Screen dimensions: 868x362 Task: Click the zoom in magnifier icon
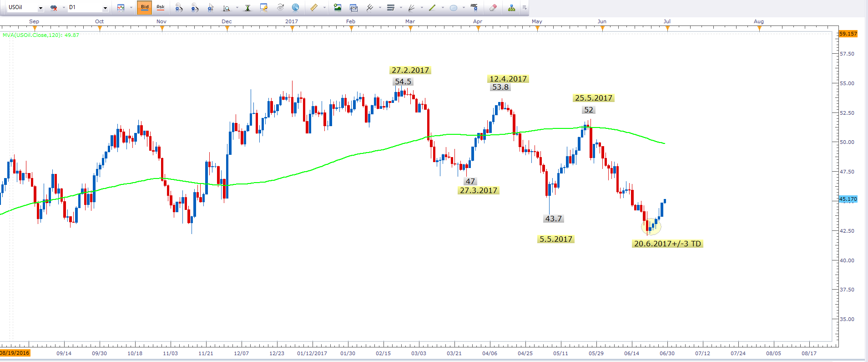click(x=179, y=7)
